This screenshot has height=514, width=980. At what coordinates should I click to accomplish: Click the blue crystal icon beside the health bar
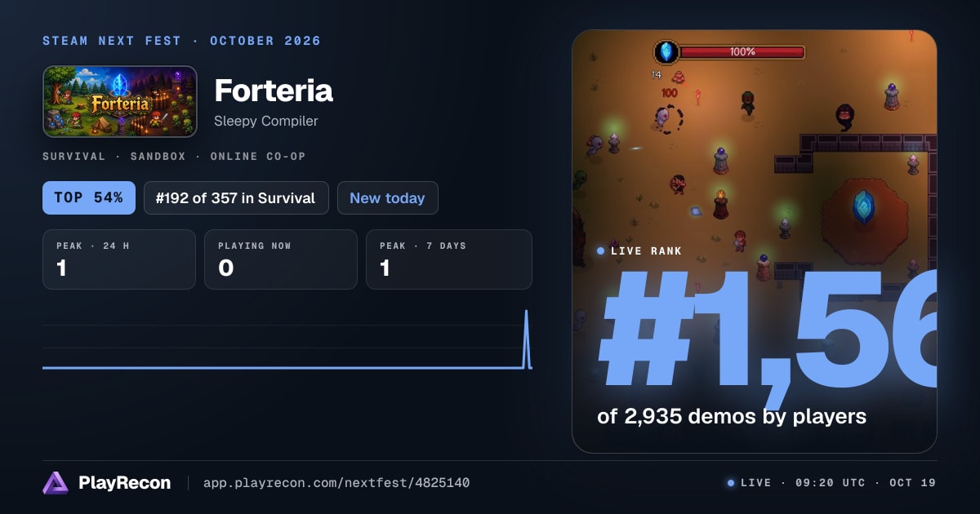point(666,52)
